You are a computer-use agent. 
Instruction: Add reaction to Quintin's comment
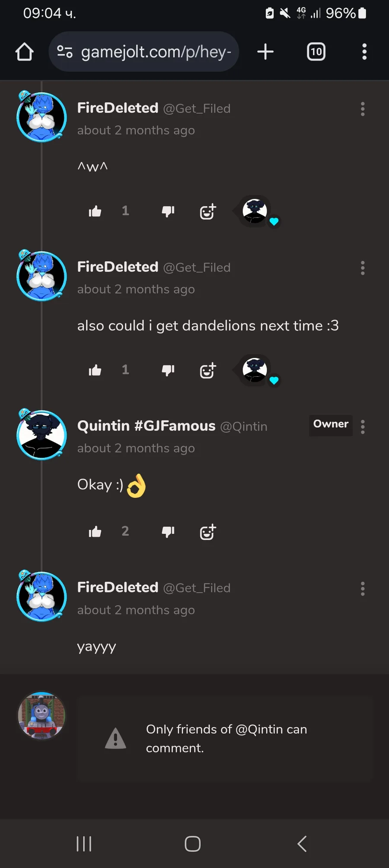coord(208,532)
